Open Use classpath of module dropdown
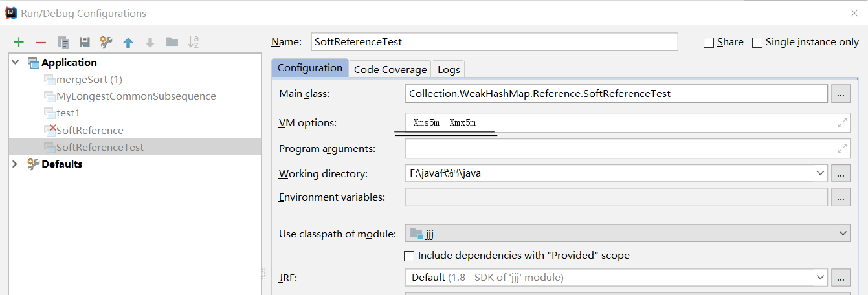This screenshot has height=295, width=868. coord(627,233)
